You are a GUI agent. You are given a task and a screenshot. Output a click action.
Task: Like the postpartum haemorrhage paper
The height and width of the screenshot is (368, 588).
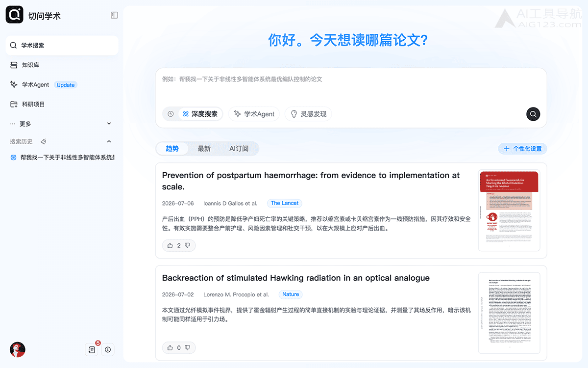point(170,245)
